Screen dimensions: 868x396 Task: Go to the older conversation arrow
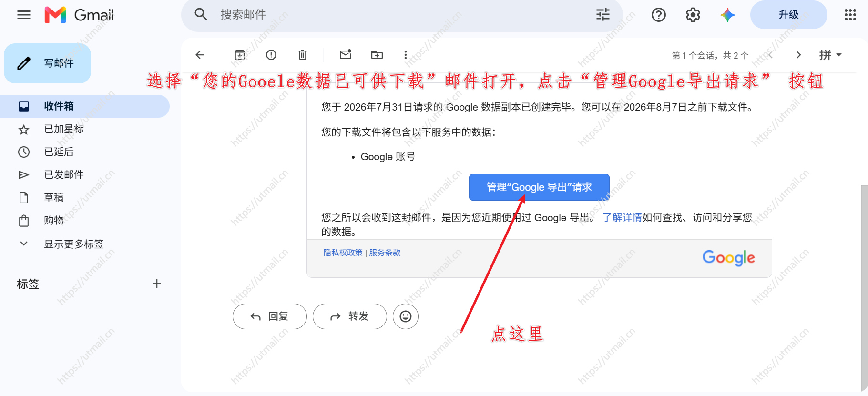coord(799,55)
